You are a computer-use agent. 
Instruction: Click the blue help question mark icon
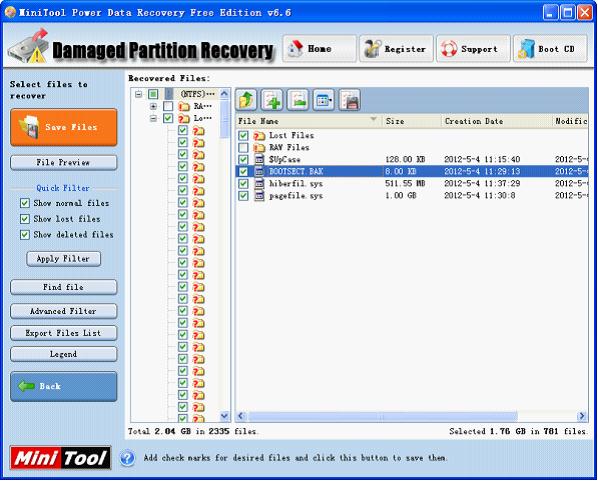pyautogui.click(x=127, y=458)
